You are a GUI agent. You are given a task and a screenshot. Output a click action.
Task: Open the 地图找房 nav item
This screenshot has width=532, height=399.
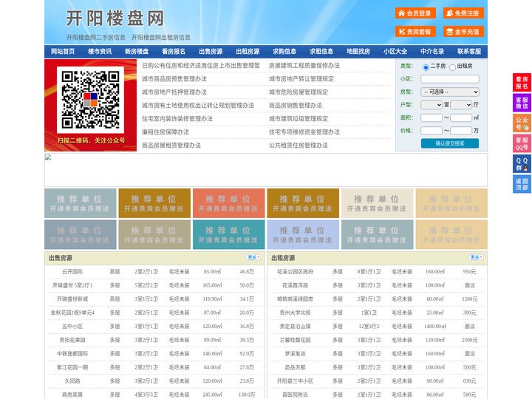click(x=358, y=52)
